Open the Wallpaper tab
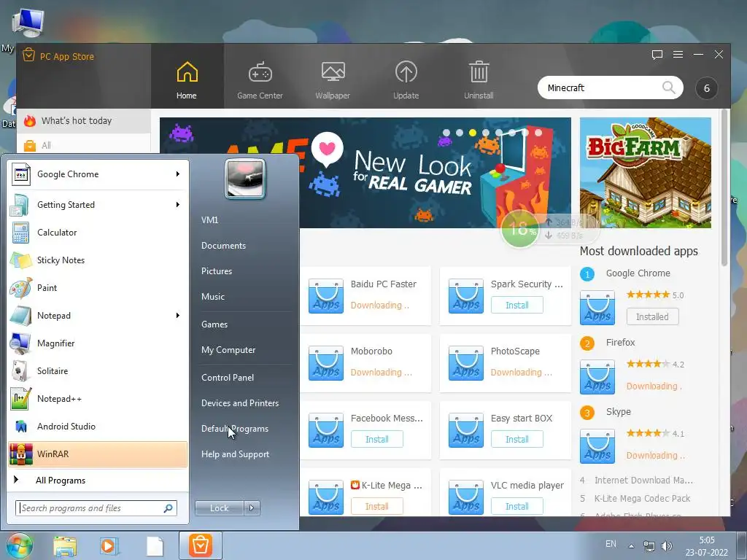Screen dimensions: 747x560 [x=333, y=80]
